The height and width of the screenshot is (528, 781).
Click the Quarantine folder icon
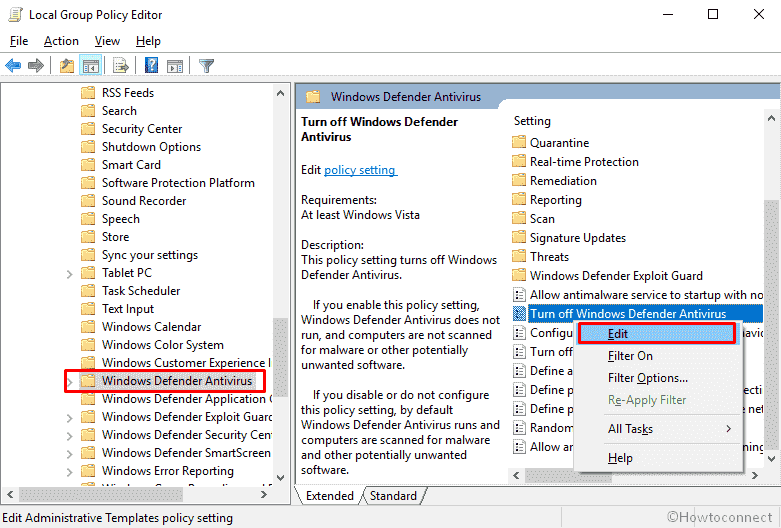[519, 142]
